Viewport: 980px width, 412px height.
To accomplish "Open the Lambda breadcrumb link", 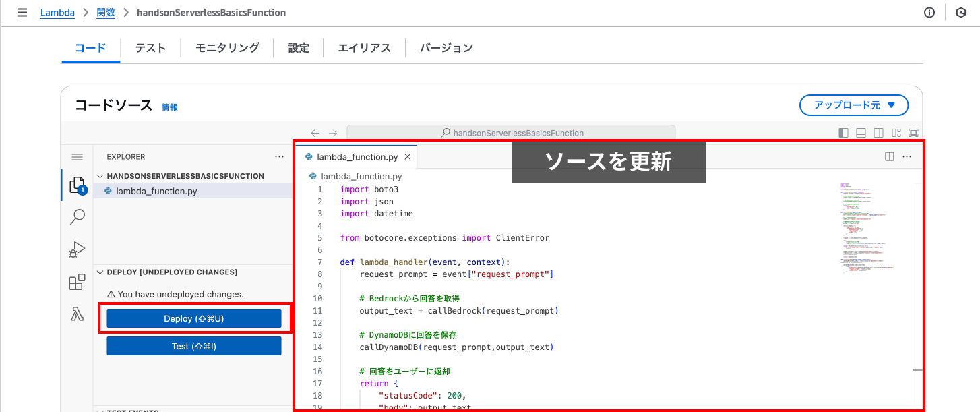I will click(x=57, y=13).
